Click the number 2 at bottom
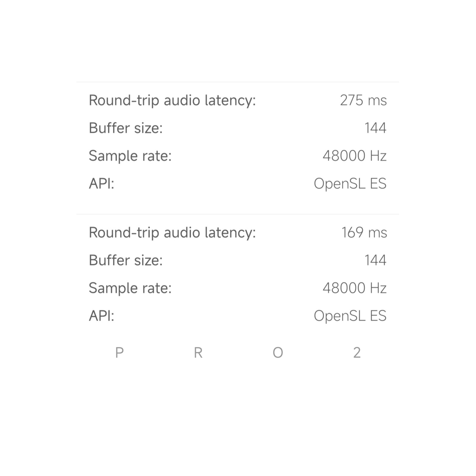This screenshot has width=476, height=476. click(x=357, y=353)
